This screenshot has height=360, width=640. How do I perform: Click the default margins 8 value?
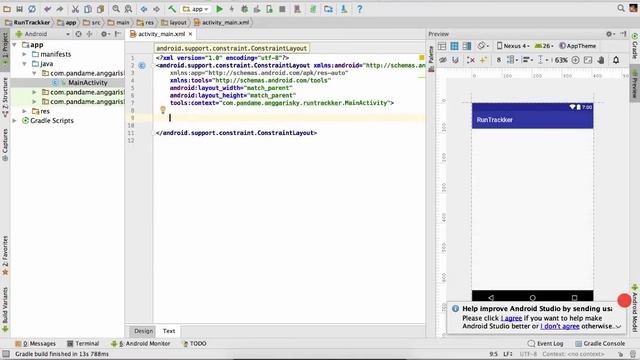click(x=498, y=60)
